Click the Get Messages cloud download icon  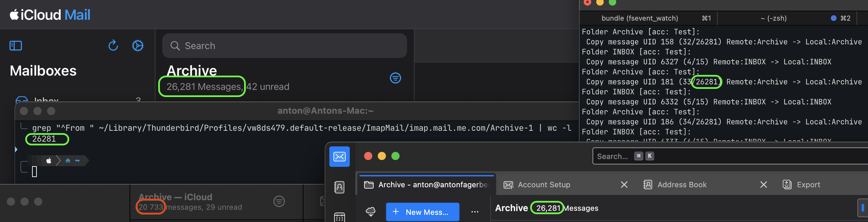point(371,212)
